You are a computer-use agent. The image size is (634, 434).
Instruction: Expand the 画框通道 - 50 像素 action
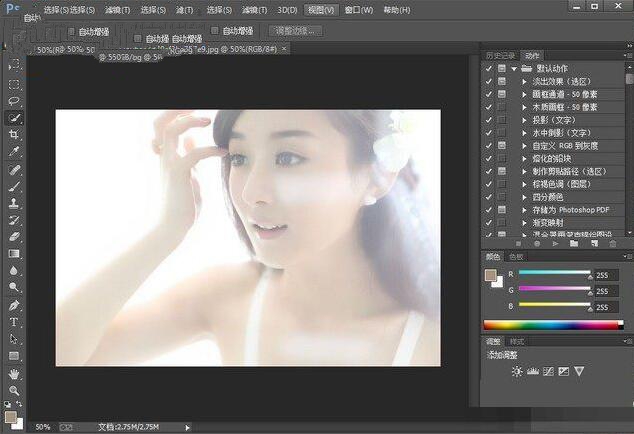click(524, 95)
